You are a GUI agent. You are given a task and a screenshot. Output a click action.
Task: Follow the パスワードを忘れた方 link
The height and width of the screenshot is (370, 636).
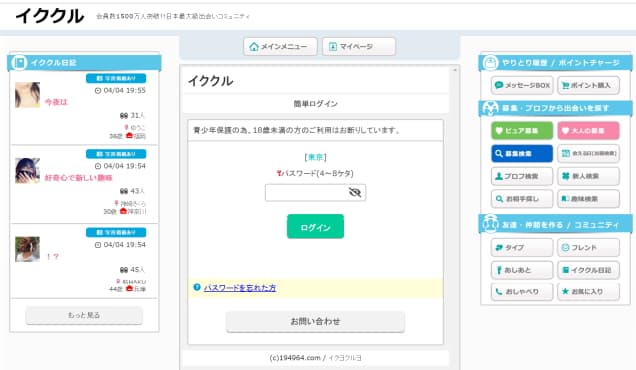point(240,288)
